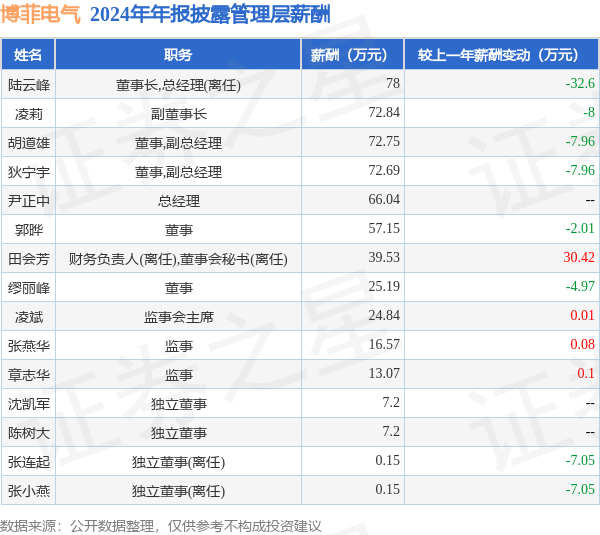This screenshot has height=535, width=600.
Task: Select the name 陈树大
Action: tap(29, 434)
